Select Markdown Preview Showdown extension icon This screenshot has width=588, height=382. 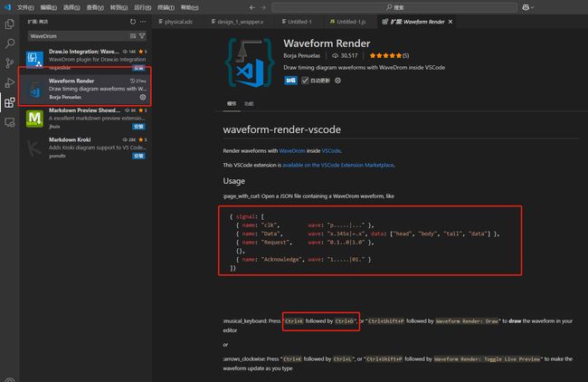pos(34,119)
